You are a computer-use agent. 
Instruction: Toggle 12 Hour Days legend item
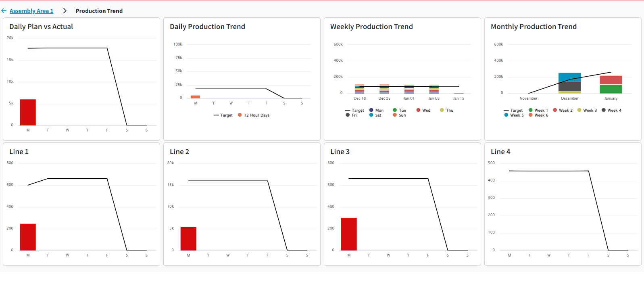(x=254, y=115)
